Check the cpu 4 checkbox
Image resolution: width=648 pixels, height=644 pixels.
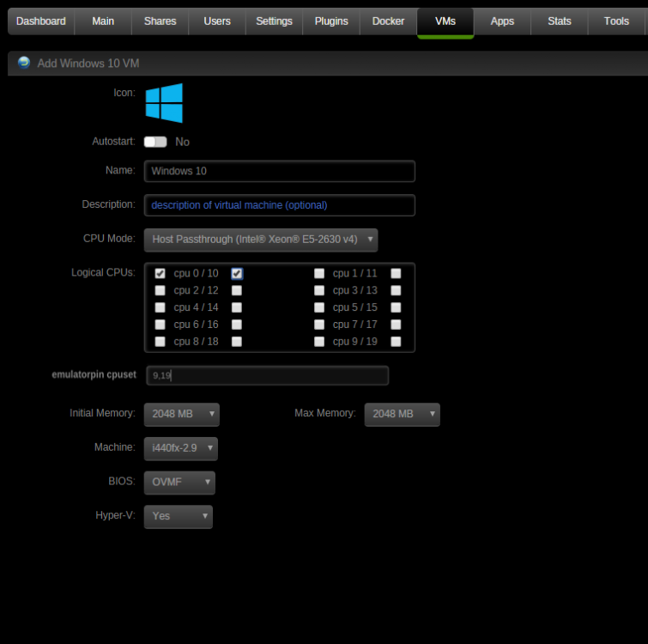coord(160,307)
